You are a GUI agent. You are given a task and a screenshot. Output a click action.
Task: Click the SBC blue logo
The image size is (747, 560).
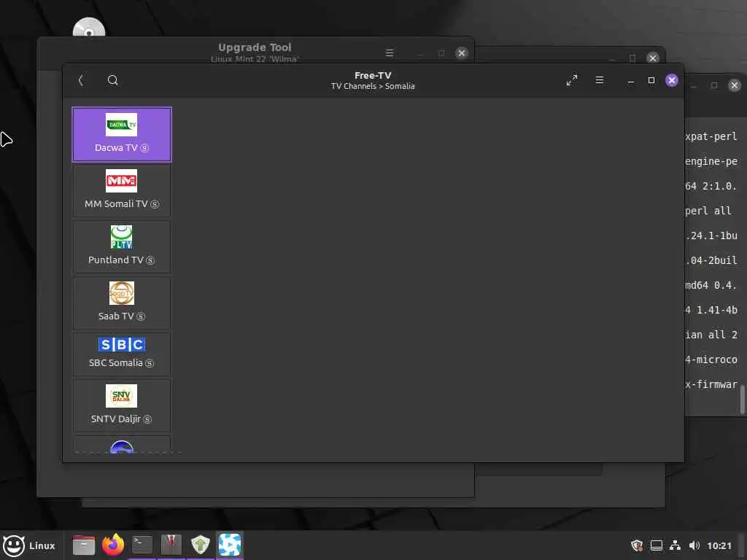(x=122, y=344)
